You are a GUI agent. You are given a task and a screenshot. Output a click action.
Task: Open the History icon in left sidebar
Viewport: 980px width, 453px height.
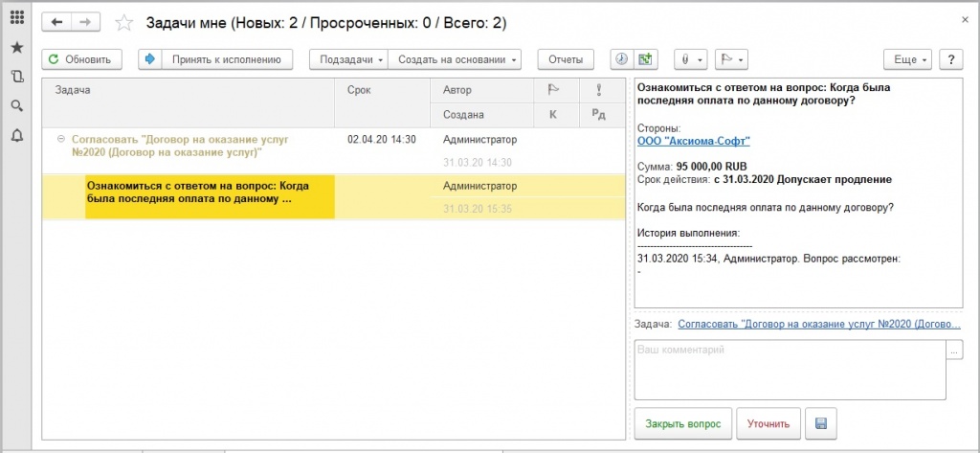tap(16, 77)
